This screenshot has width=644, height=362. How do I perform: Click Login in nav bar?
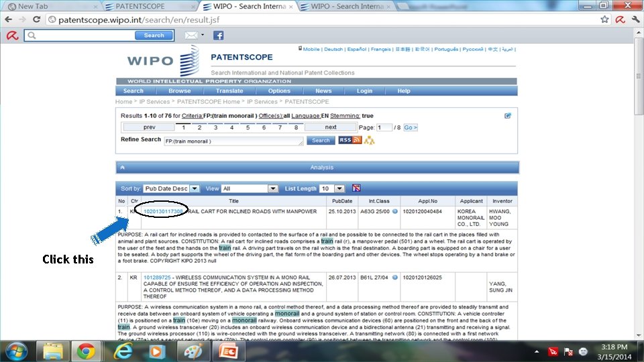[364, 90]
